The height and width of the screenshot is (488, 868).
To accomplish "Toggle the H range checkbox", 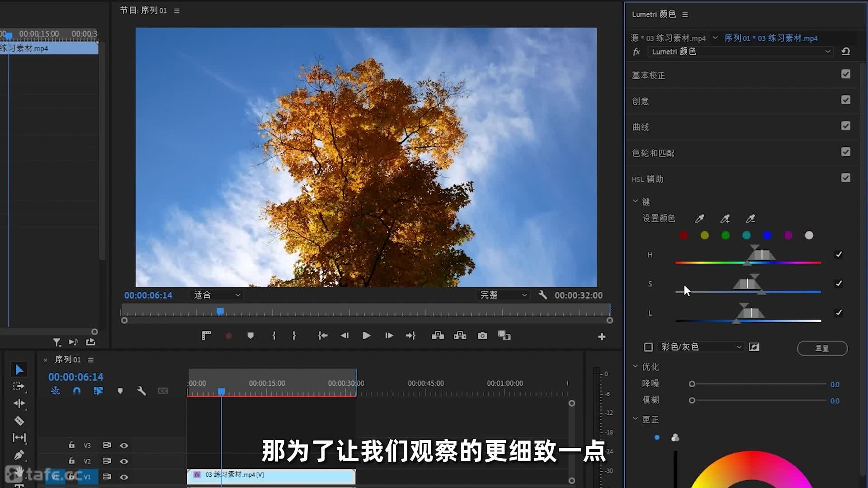I will (x=839, y=254).
